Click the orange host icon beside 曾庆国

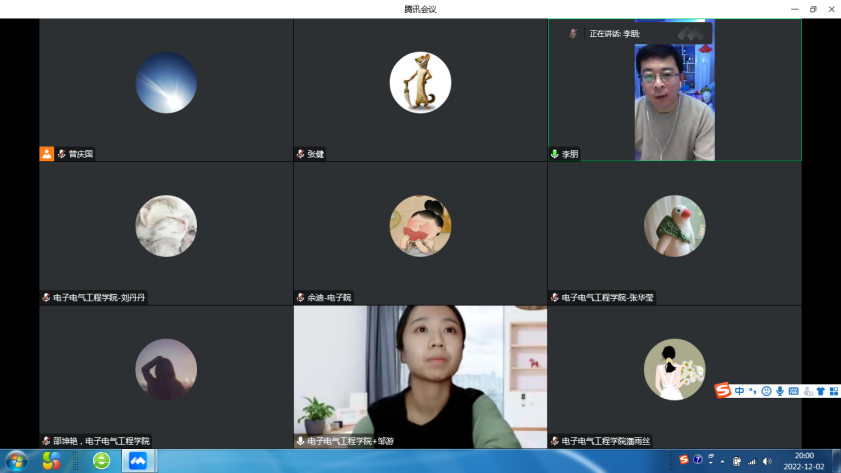point(46,154)
